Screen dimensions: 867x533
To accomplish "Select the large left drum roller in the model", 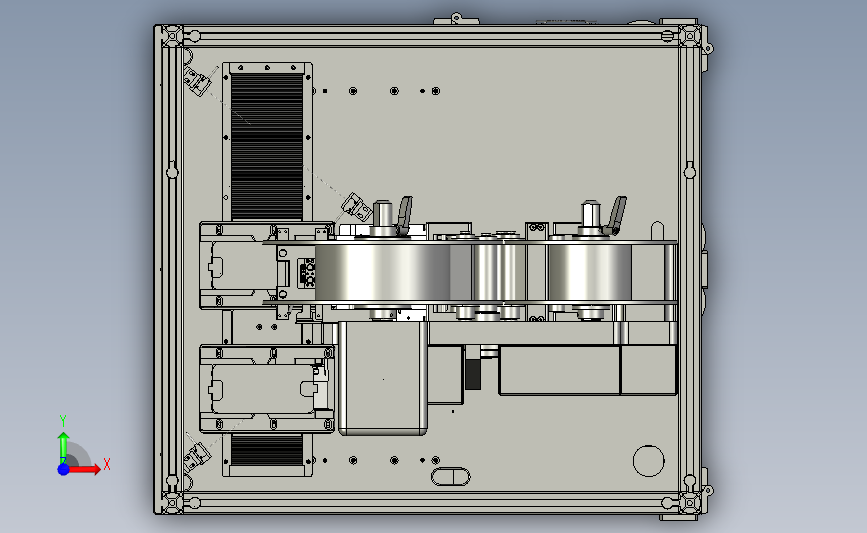I will [x=382, y=273].
